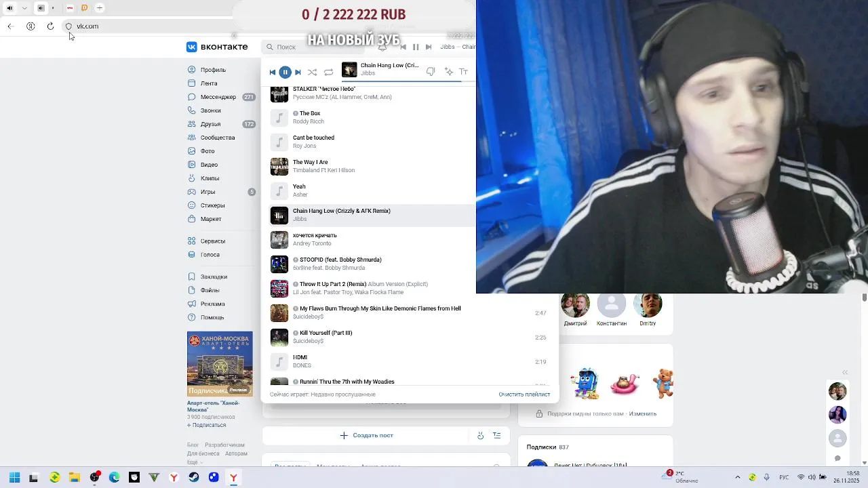This screenshot has width=868, height=488.
Task: Click the hands icon beside Создать пост
Action: point(480,435)
